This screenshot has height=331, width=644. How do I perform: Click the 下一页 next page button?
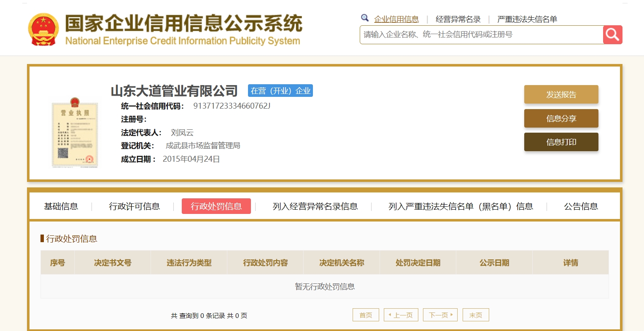[440, 315]
